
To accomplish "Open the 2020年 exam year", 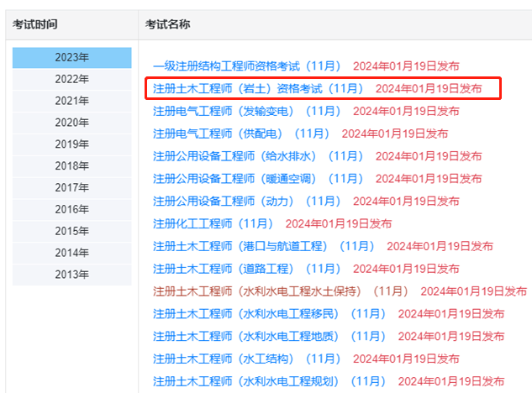I will 71,123.
